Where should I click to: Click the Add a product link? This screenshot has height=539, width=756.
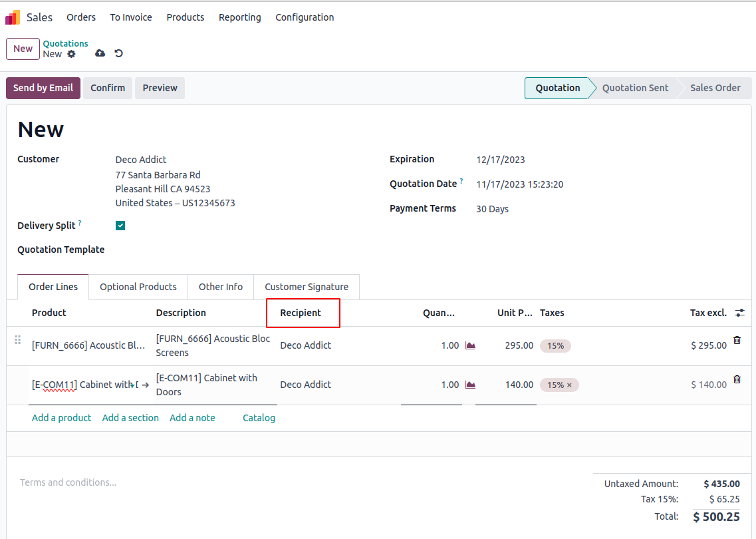(x=62, y=418)
